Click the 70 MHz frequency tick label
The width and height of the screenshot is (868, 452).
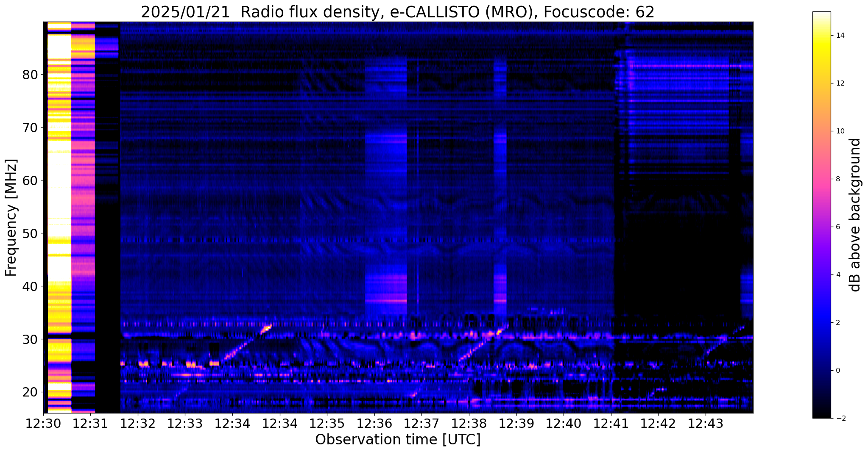[30, 128]
